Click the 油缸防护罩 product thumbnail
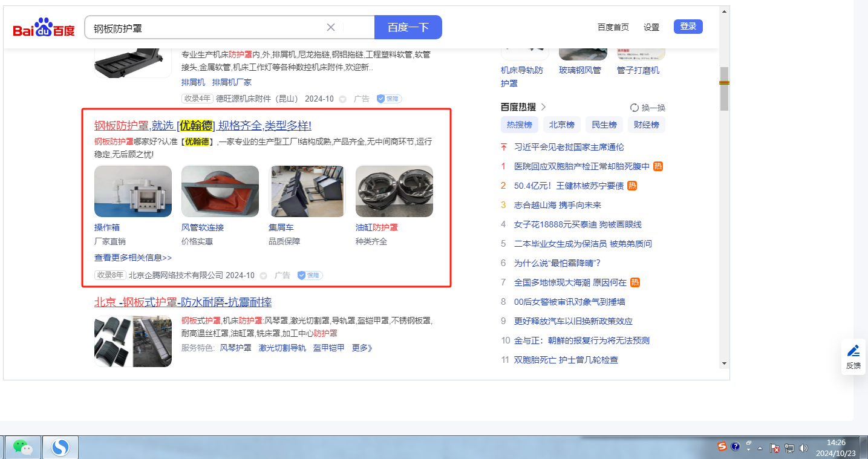 394,191
